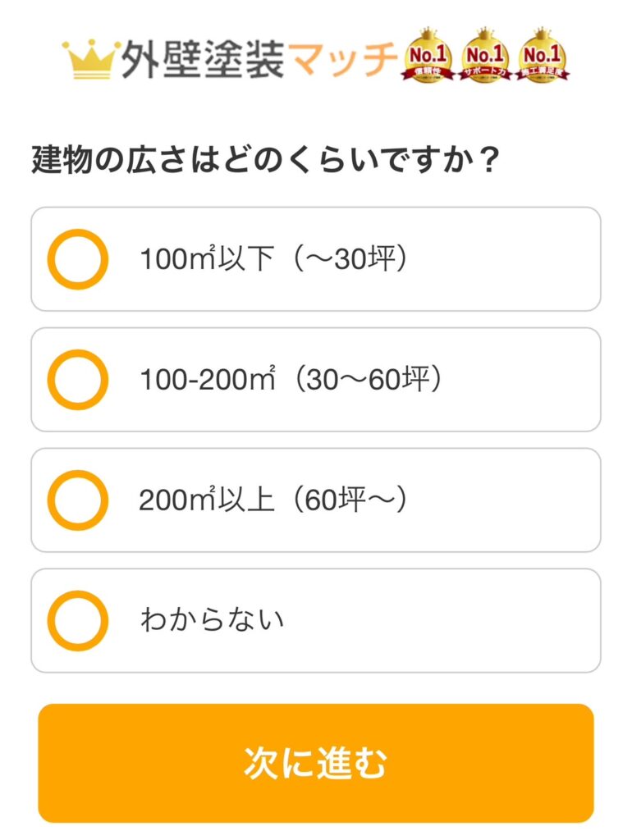This screenshot has width=632, height=840.
Task: Open the 外壁塗装マッチ logo text
Action: tap(259, 58)
